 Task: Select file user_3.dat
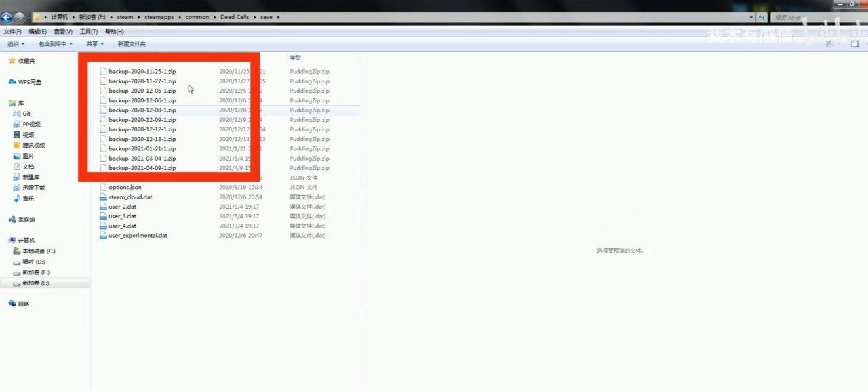coord(123,216)
